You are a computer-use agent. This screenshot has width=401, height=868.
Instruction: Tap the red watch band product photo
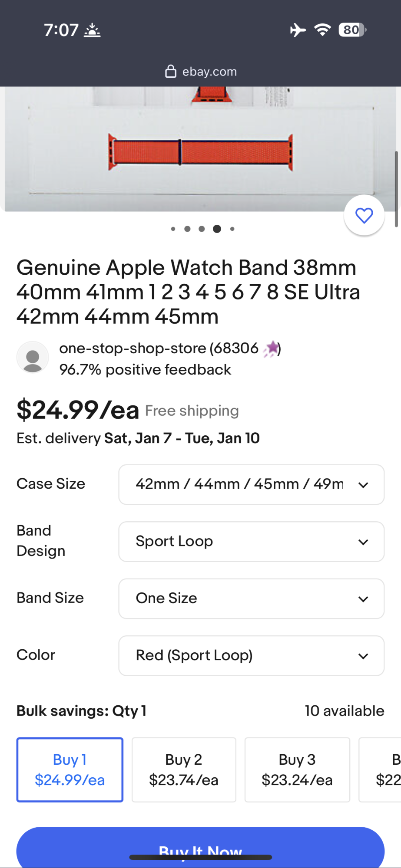click(200, 149)
